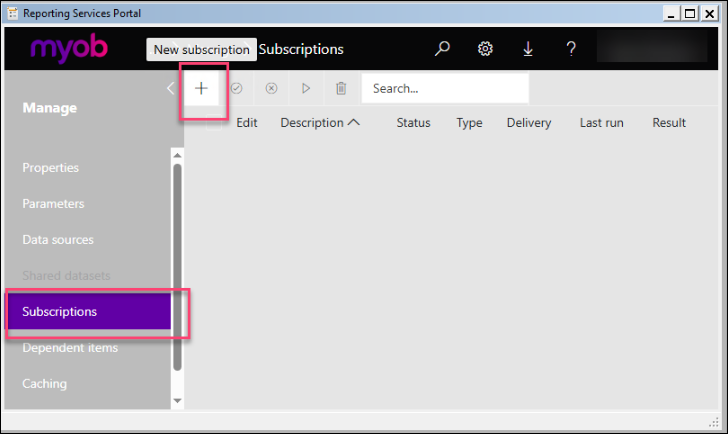Click the download arrow icon

(x=528, y=49)
